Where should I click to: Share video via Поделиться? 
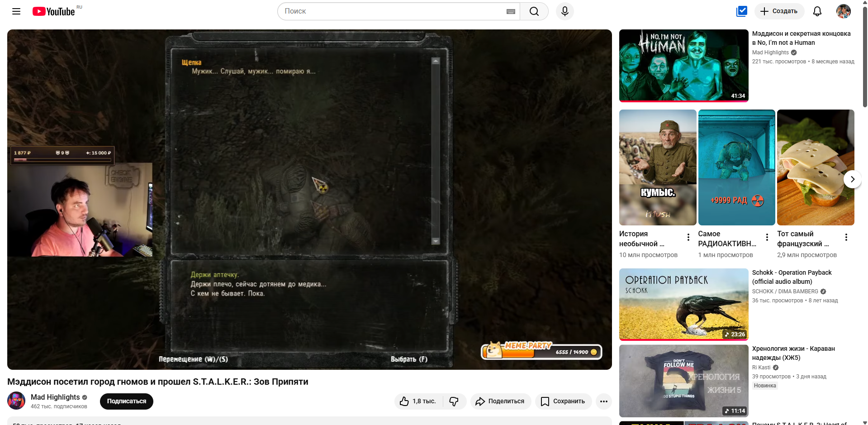point(501,401)
